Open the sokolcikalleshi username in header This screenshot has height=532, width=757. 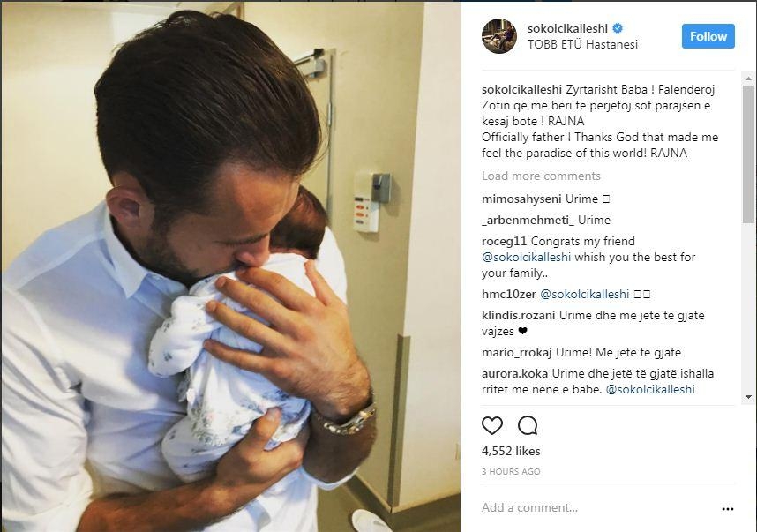(x=566, y=28)
